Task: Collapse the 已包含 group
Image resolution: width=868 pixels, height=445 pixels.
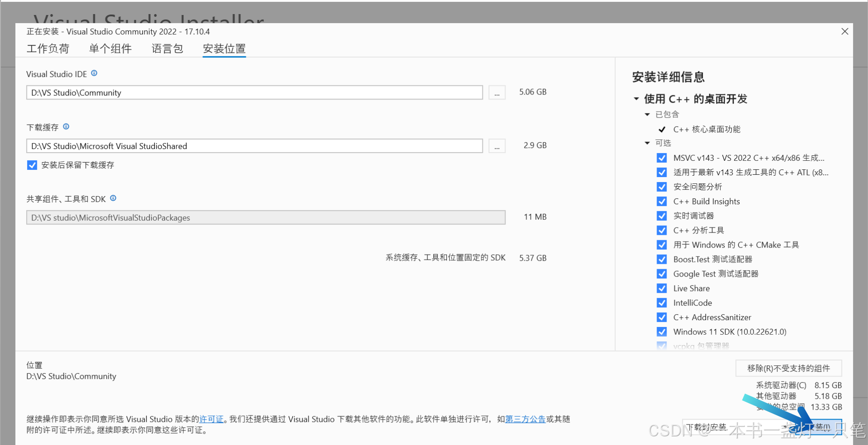Action: click(x=647, y=114)
